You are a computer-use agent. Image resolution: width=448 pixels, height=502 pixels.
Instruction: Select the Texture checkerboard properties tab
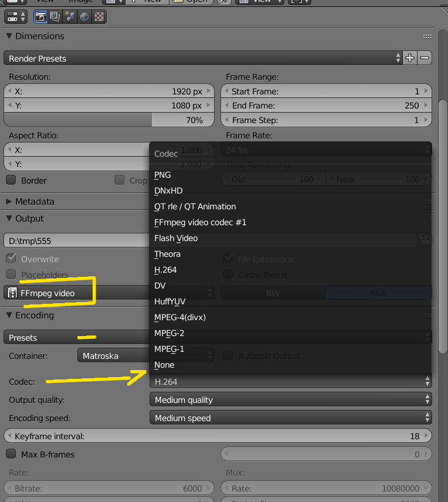99,16
